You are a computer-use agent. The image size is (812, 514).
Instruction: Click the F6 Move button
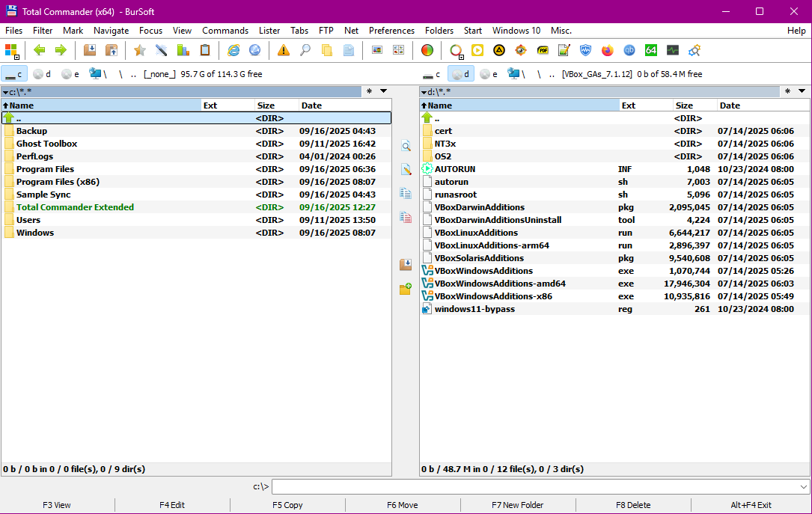coord(403,505)
